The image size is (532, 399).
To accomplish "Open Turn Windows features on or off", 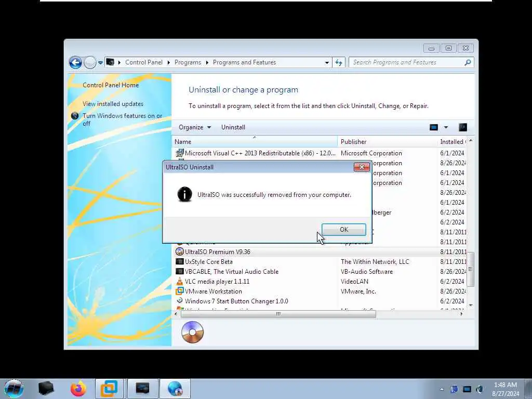I will click(123, 119).
